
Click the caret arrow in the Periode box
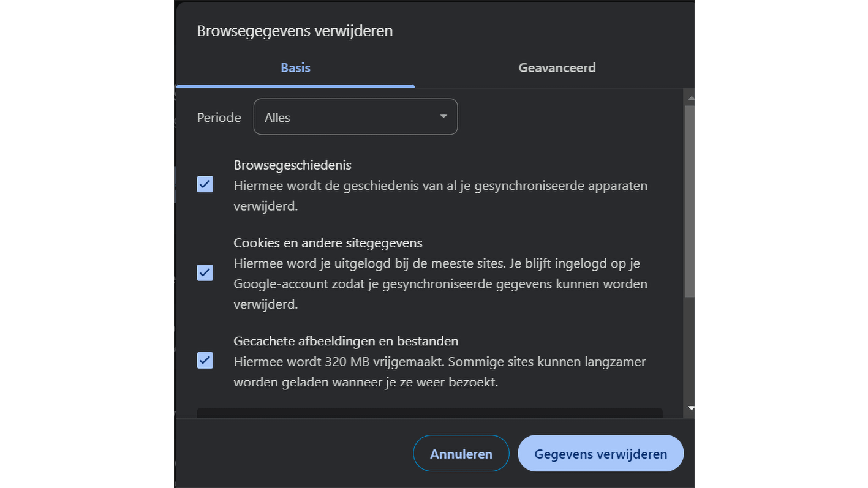[x=443, y=116]
